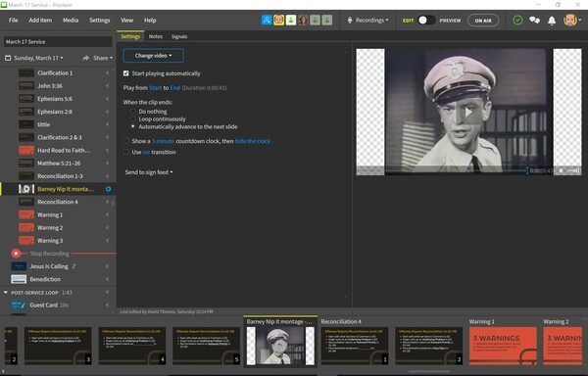Click the green sync status checkmark

(517, 21)
